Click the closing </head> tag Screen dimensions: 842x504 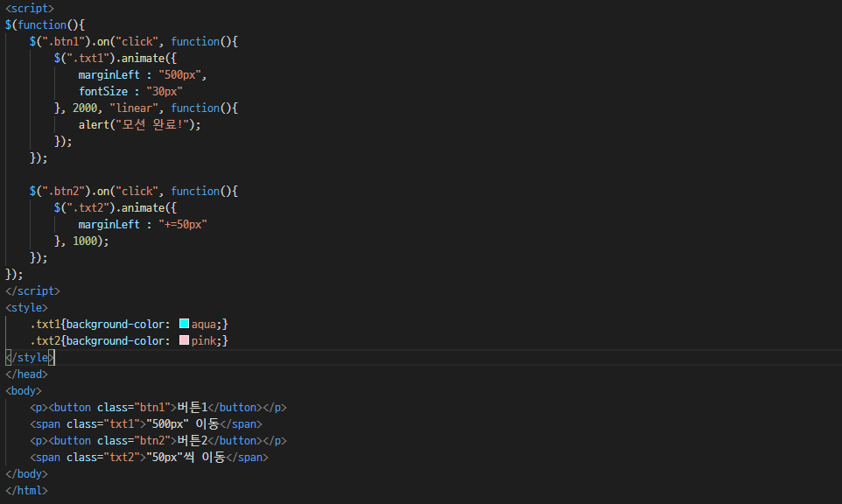[x=26, y=374]
